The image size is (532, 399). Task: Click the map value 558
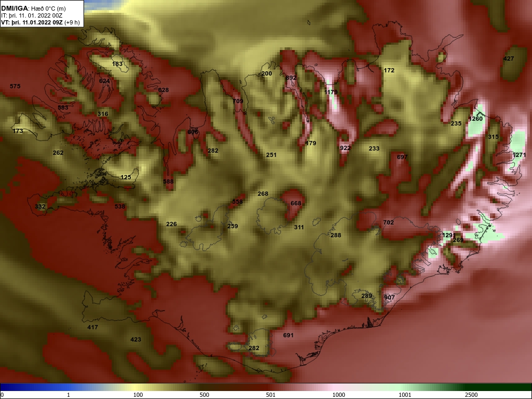[x=237, y=202]
